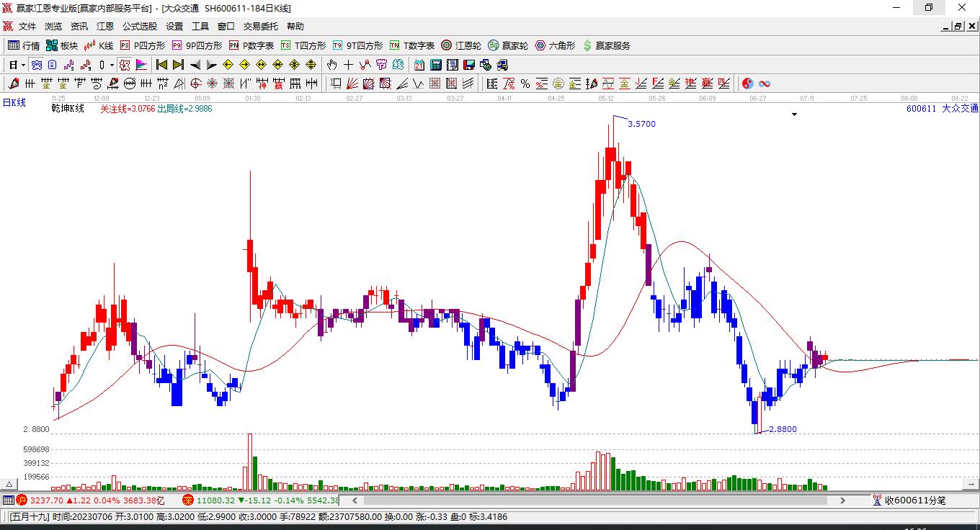Image resolution: width=980 pixels, height=530 pixels.
Task: Expand the 日 period dropdown arrow
Action: (x=23, y=65)
